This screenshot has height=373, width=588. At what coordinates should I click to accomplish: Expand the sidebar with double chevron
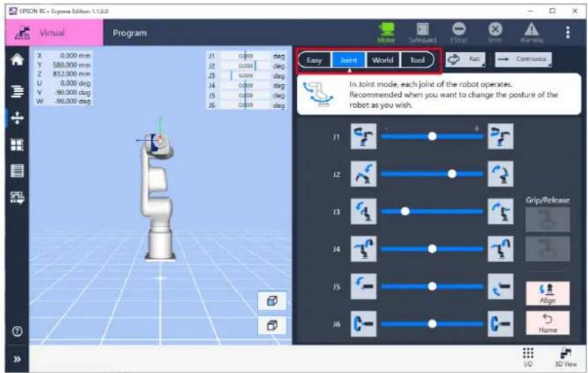17,360
